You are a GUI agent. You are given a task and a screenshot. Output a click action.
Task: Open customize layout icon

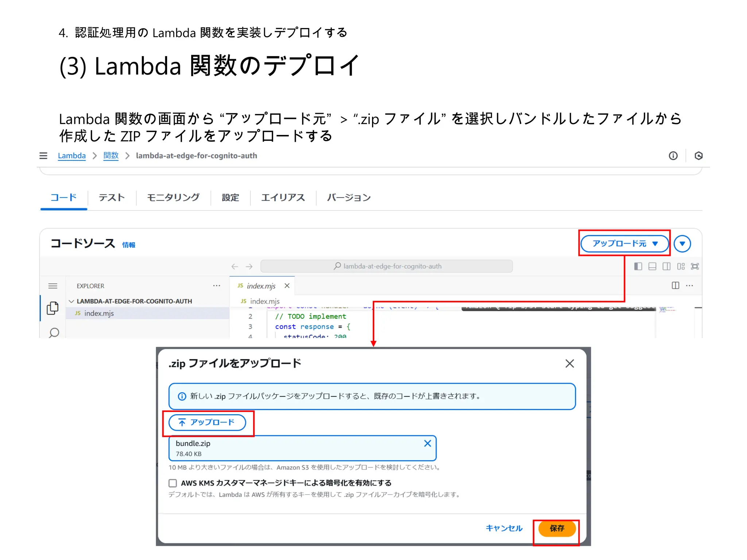681,267
